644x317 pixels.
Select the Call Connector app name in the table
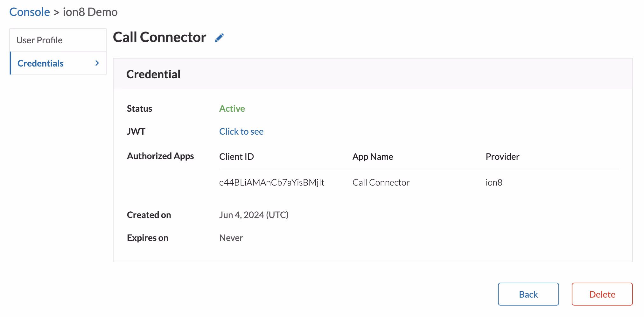click(381, 182)
